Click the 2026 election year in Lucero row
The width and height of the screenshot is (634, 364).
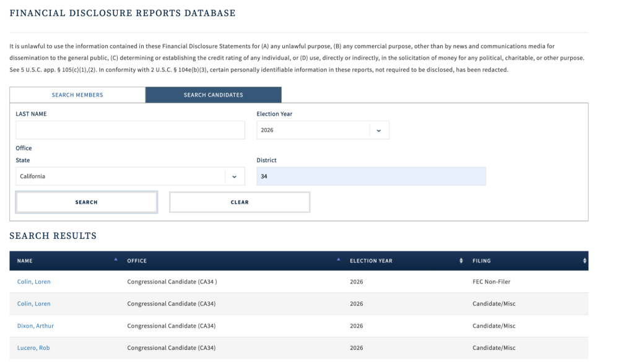357,348
